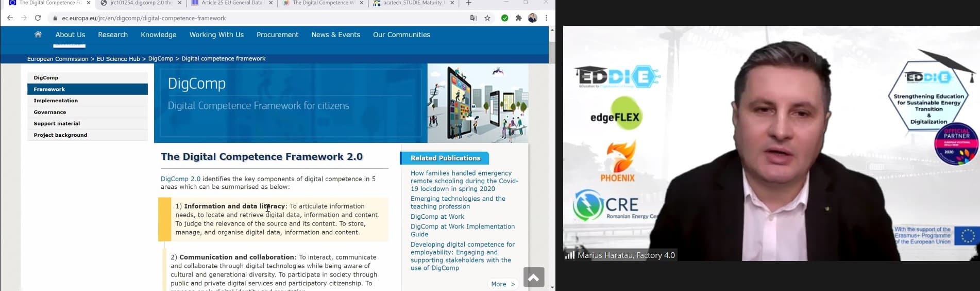Select 'Implementation' in the left sidebar
Image resolution: width=980 pixels, height=291 pixels.
88,101
